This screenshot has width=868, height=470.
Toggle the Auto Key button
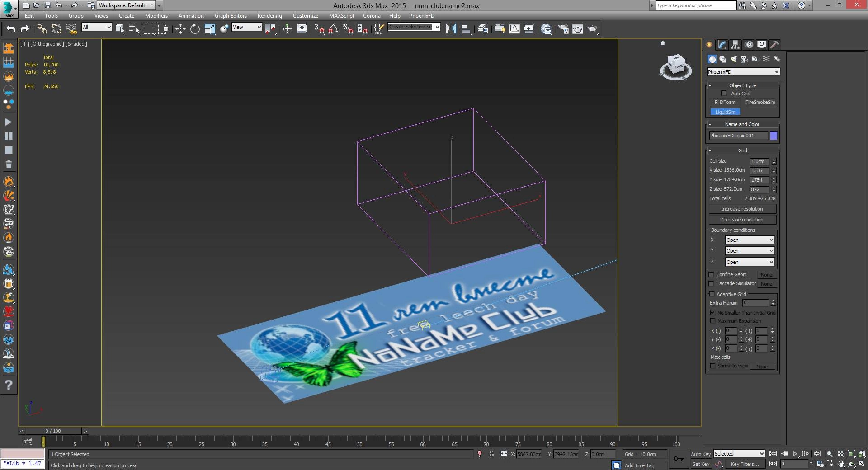coord(701,454)
